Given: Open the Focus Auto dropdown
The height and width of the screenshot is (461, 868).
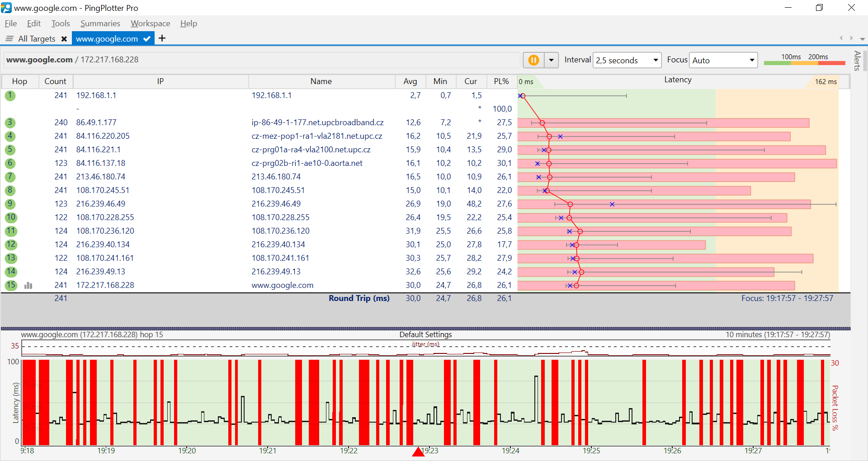Looking at the screenshot, I should point(723,60).
